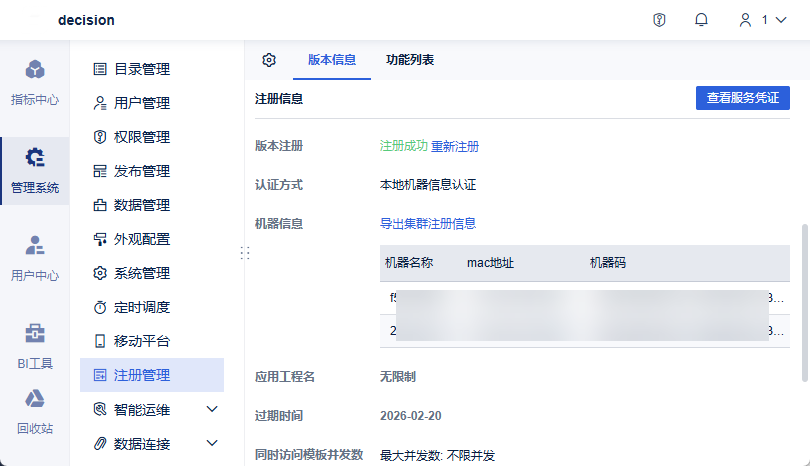This screenshot has width=810, height=466.
Task: Open the BI工具 sidebar icon
Action: [x=35, y=346]
